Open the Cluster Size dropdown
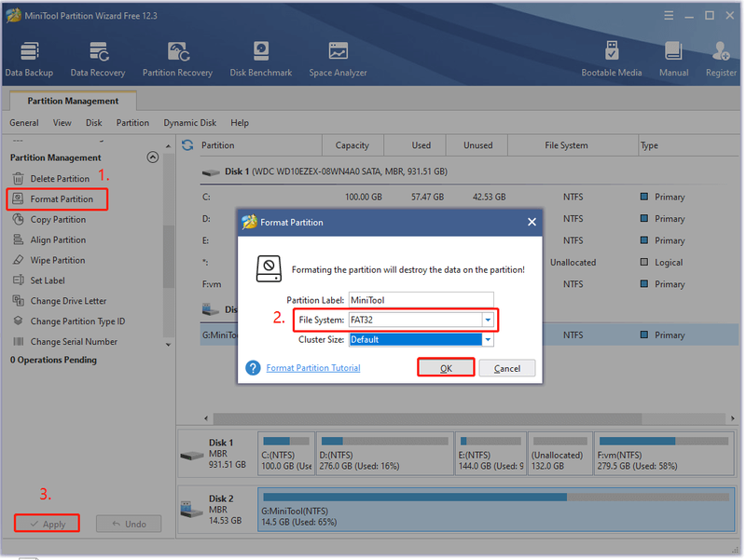Viewport: 746px width, 560px height. click(x=488, y=339)
